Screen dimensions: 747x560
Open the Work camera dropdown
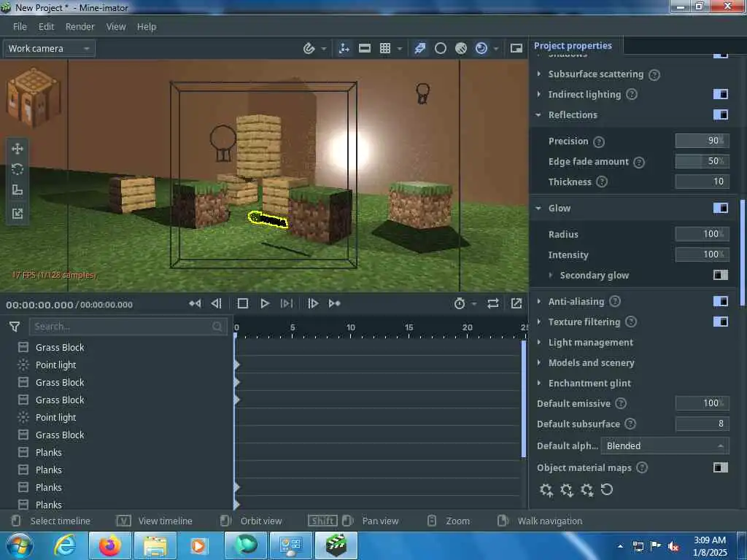click(x=49, y=49)
